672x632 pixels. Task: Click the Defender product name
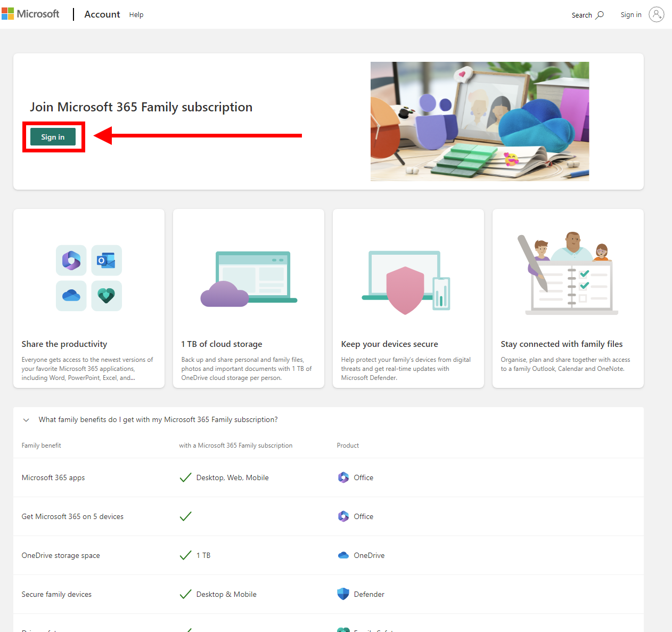369,595
